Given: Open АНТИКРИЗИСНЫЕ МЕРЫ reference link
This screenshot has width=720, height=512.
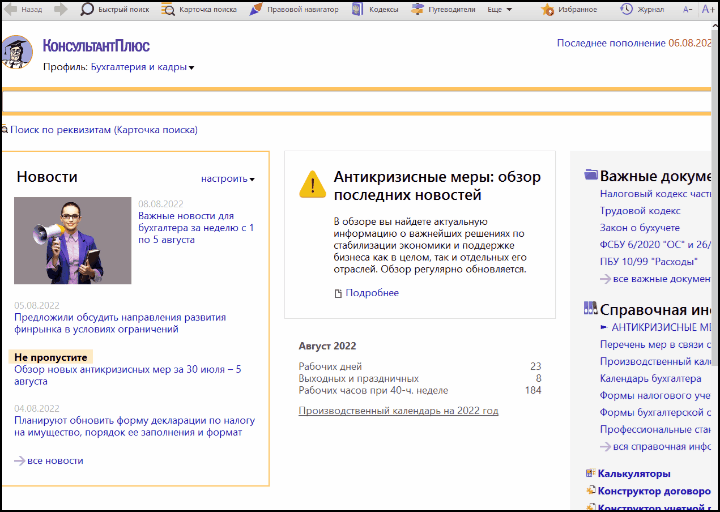Looking at the screenshot, I should (x=661, y=327).
